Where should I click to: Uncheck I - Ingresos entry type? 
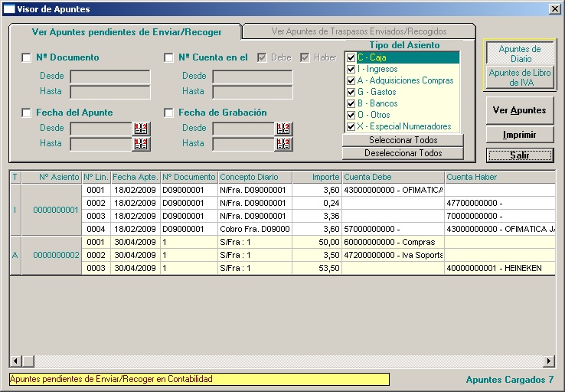[351, 69]
